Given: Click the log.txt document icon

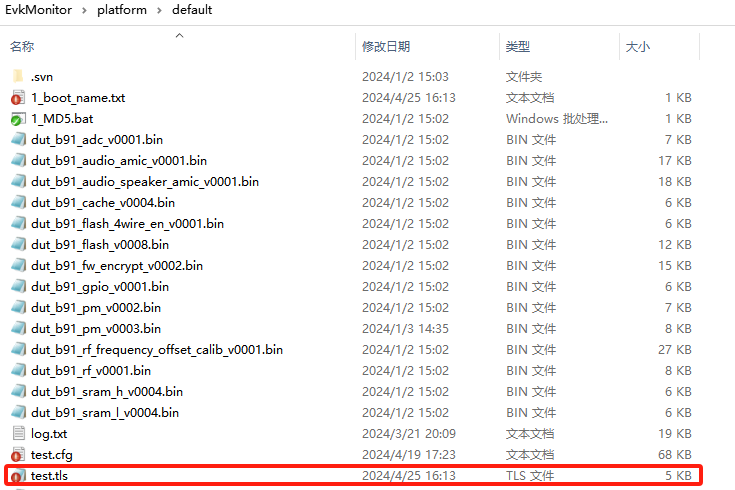Looking at the screenshot, I should pos(18,433).
